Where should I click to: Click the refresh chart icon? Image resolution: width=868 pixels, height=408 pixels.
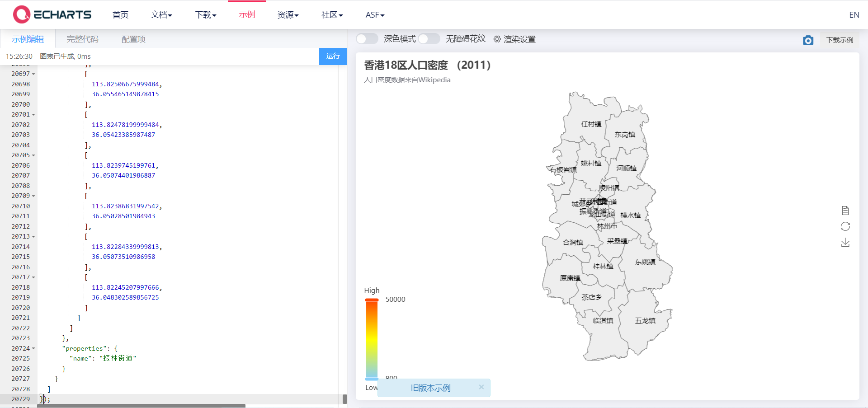point(846,226)
